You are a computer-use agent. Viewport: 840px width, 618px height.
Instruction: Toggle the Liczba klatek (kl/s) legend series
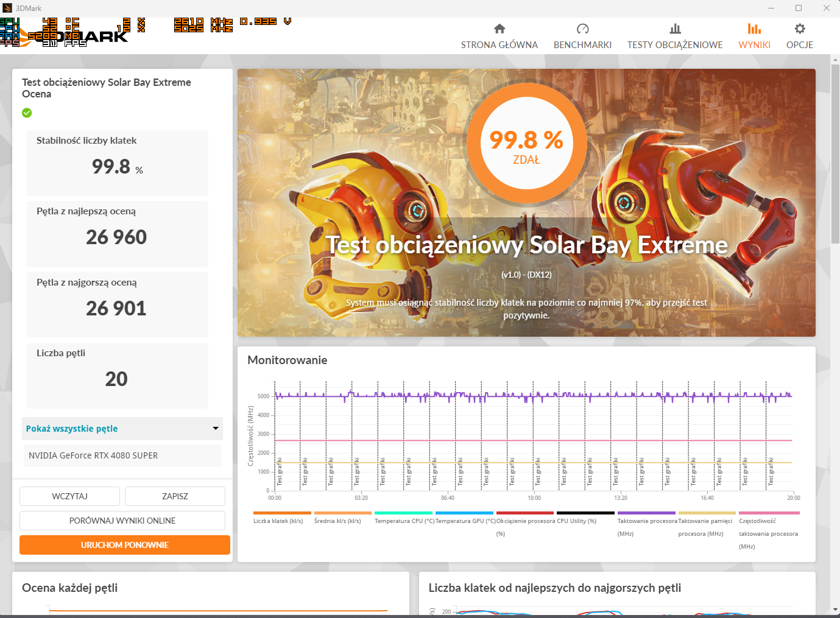point(278,521)
